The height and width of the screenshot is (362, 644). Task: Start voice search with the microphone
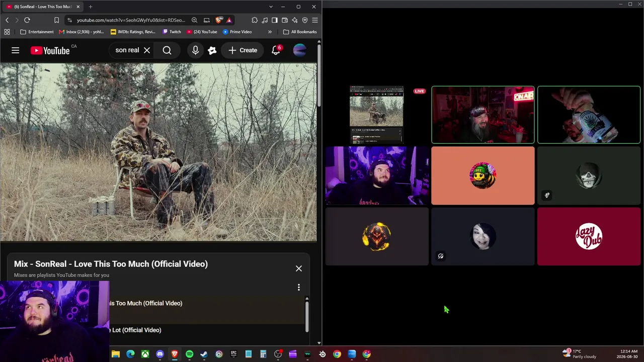point(195,50)
